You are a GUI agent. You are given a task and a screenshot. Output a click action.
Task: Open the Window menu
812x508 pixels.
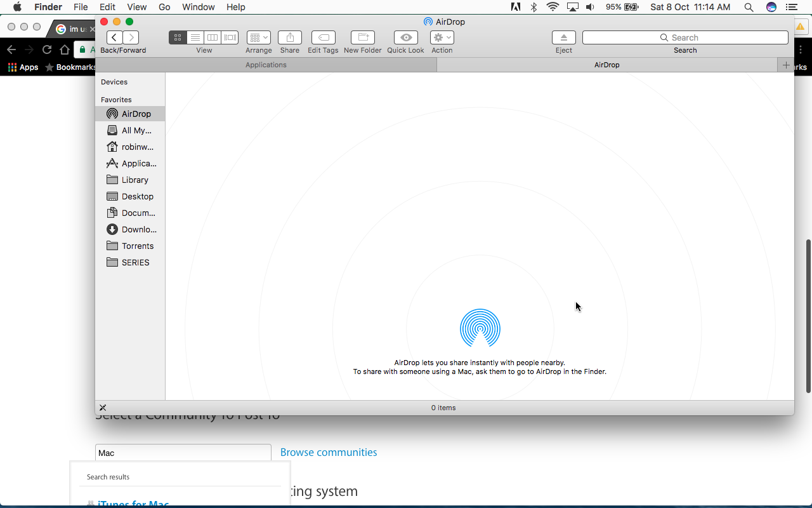click(x=199, y=7)
